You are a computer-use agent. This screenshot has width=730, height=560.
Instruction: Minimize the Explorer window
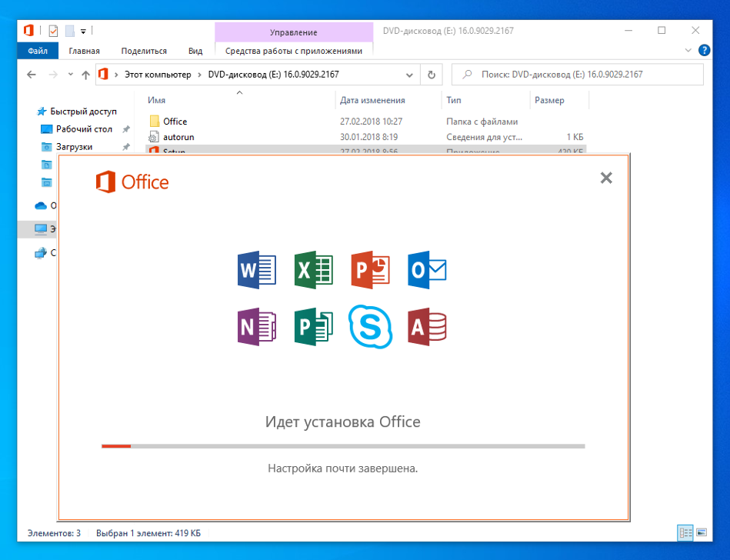(x=628, y=31)
